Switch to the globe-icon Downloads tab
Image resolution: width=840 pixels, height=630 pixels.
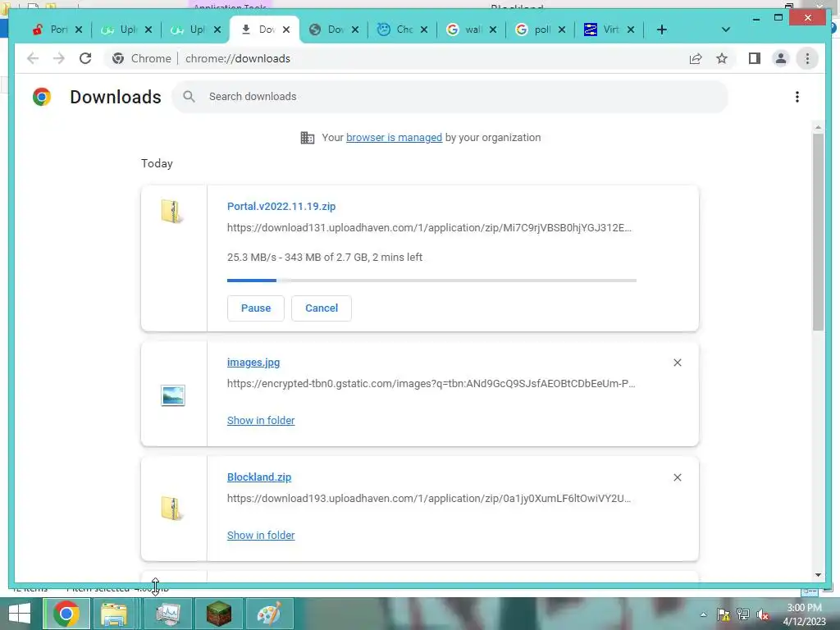328,30
